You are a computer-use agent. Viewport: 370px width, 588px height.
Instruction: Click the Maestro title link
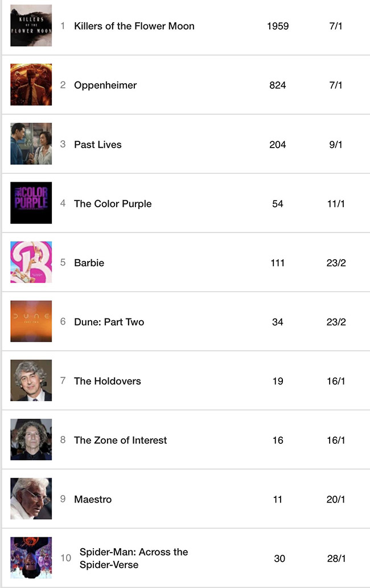(x=93, y=500)
